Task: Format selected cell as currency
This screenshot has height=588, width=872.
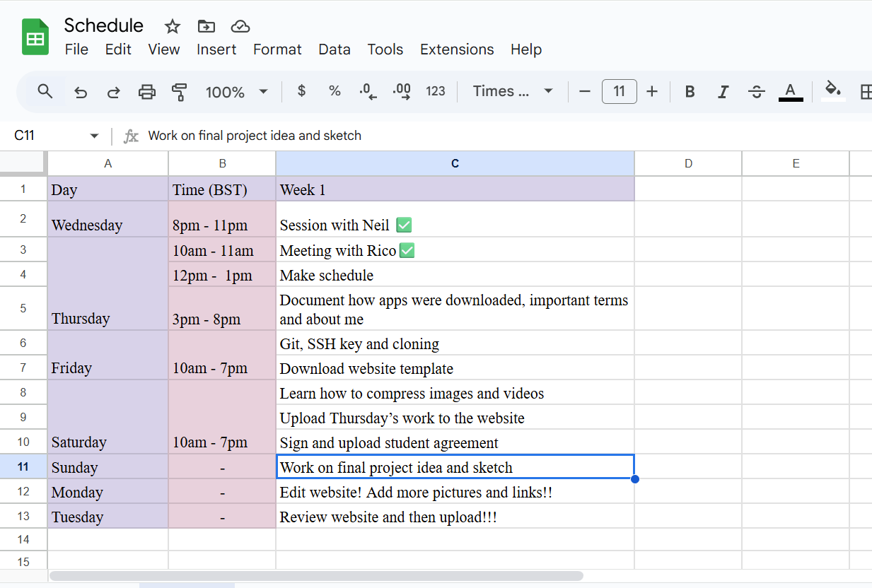Action: click(301, 91)
